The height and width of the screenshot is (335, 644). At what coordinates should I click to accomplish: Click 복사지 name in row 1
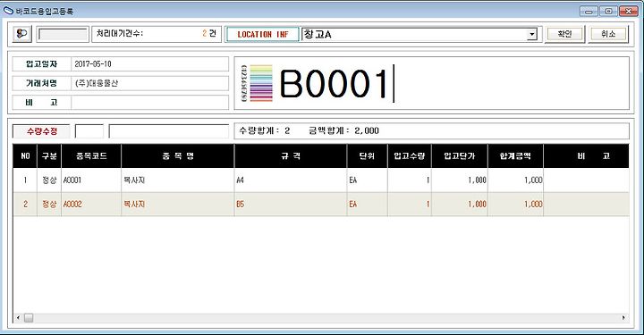click(x=178, y=180)
